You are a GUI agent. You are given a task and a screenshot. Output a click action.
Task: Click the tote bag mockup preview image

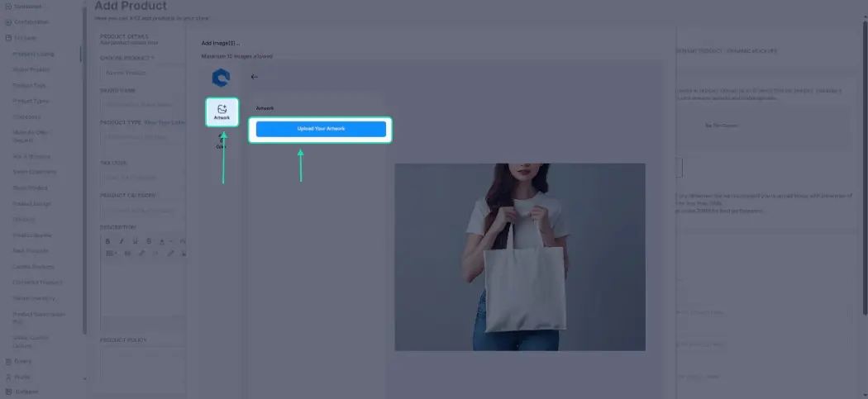(520, 257)
